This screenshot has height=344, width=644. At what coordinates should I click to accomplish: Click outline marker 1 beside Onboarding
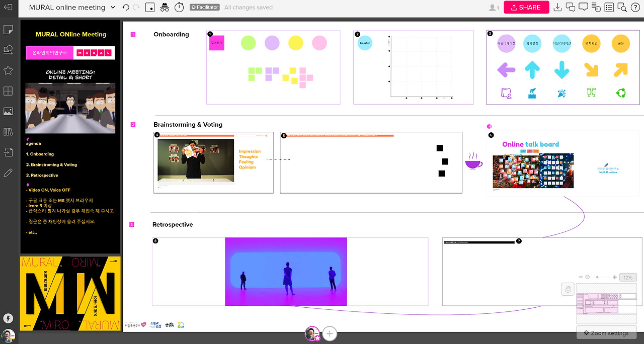(x=133, y=35)
